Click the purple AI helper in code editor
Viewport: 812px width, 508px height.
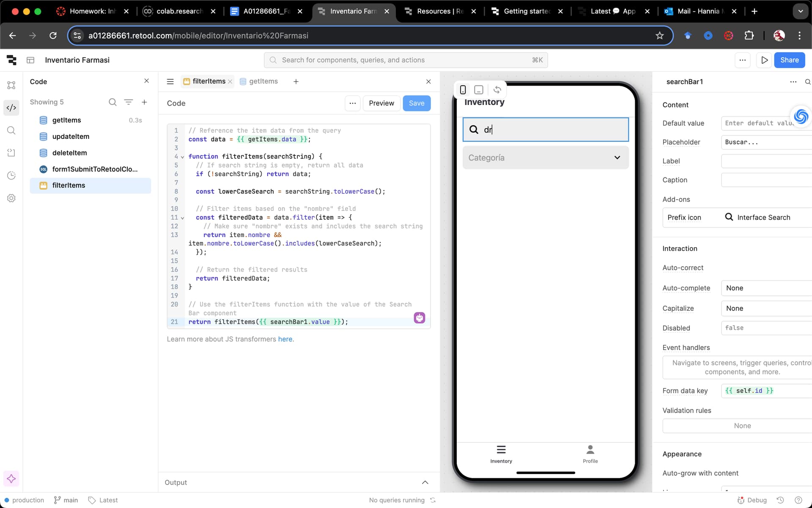[x=420, y=318]
